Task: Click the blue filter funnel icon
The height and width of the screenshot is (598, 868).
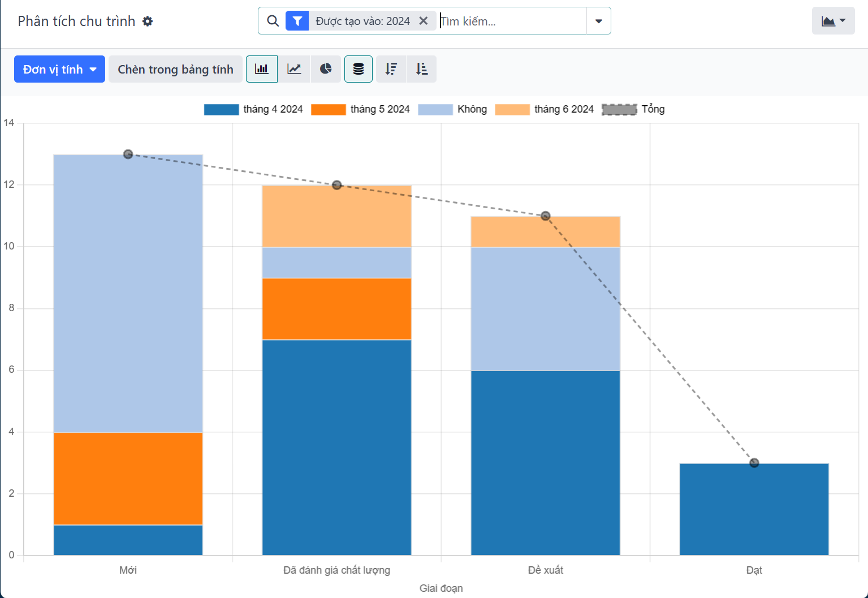Action: coord(297,21)
